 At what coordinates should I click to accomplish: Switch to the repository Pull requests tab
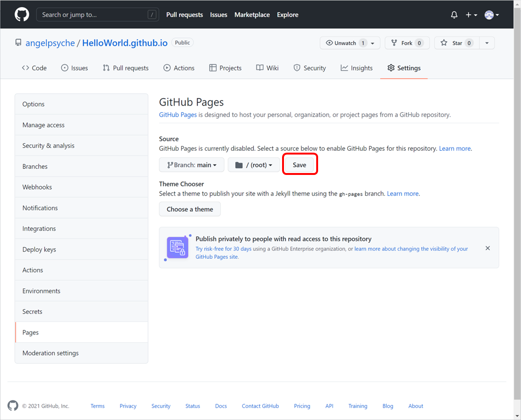126,68
